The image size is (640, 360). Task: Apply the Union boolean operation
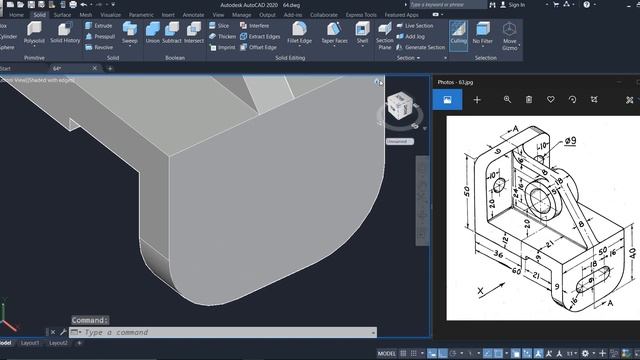(153, 33)
